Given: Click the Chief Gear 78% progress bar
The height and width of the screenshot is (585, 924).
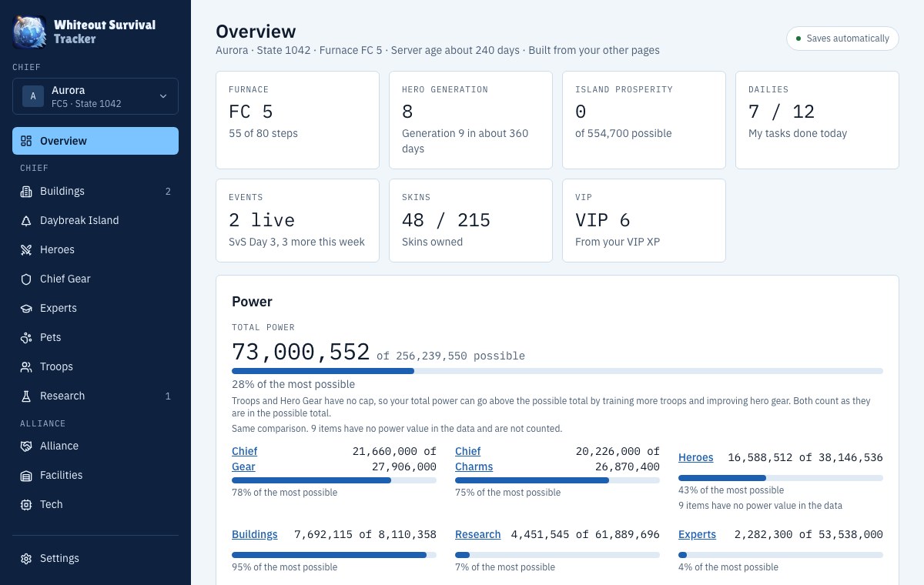Looking at the screenshot, I should [x=334, y=480].
